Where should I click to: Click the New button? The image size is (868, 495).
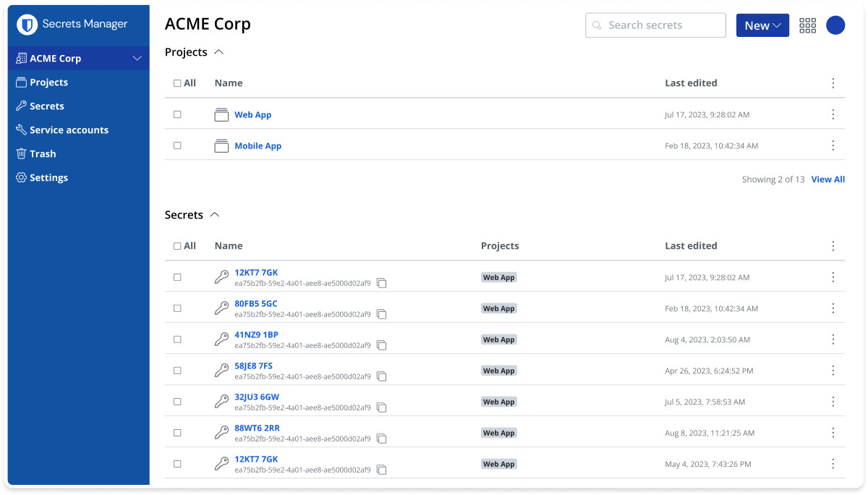tap(762, 25)
